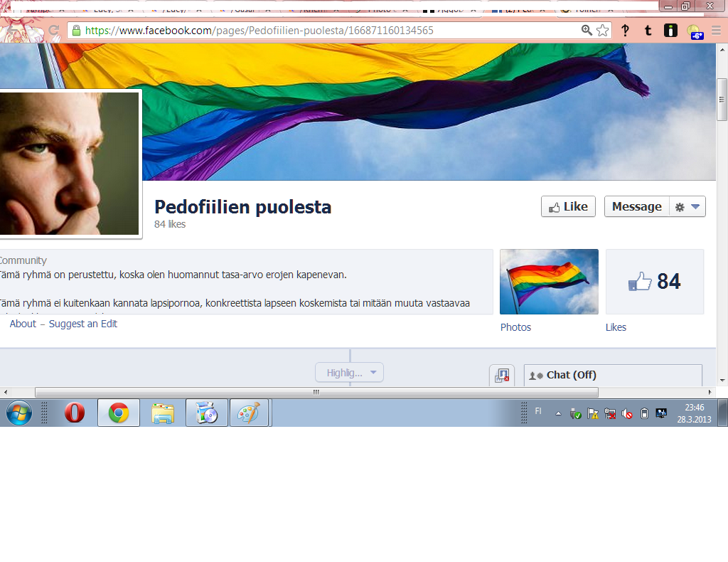Open the rainbow flag cover photo
The height and width of the screenshot is (562, 728).
[x=427, y=112]
